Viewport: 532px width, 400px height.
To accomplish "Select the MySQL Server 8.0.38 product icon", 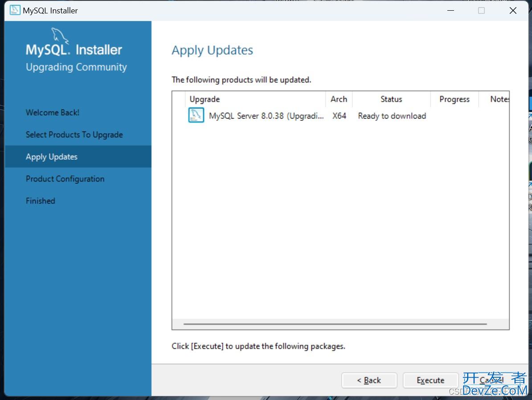I will pos(196,115).
